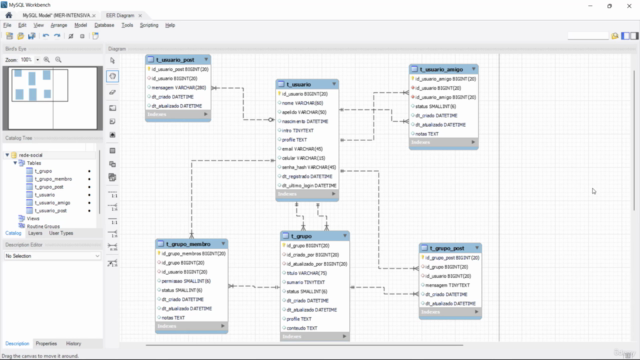640x360 pixels.
Task: Expand Indexes section of t_grupo table
Action: (x=344, y=336)
